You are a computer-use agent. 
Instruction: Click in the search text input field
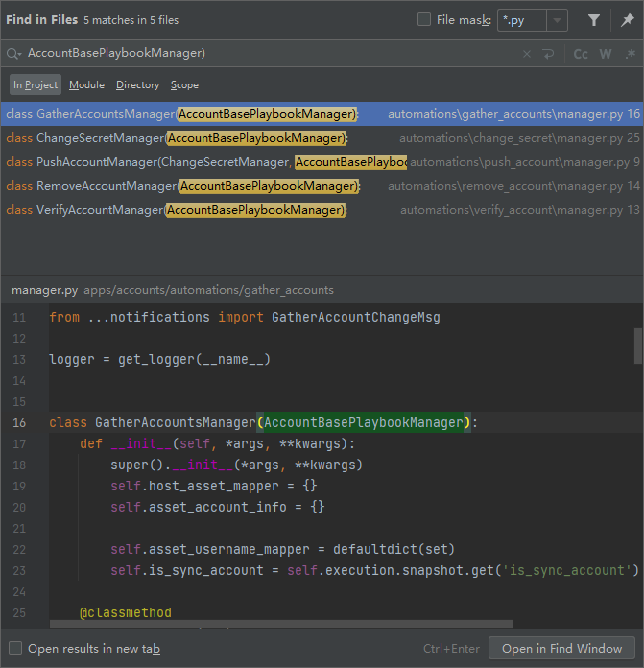pyautogui.click(x=269, y=54)
